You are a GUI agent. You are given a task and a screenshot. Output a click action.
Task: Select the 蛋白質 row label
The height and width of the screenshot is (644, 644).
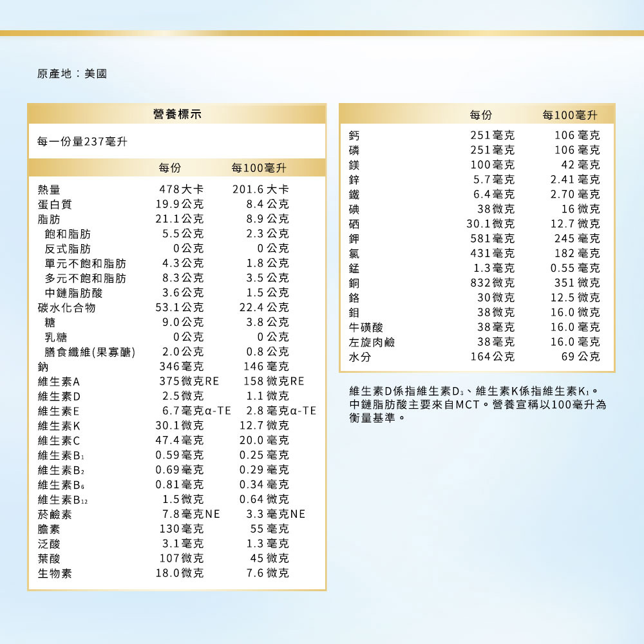(55, 204)
